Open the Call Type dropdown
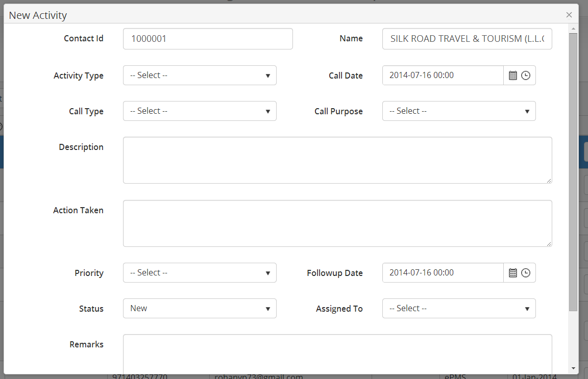 tap(200, 111)
